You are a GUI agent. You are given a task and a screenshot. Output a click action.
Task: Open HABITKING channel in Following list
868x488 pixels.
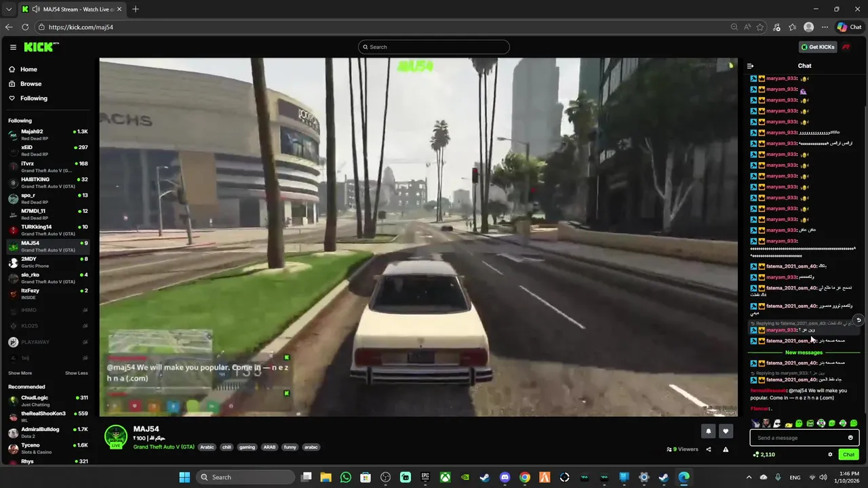tap(47, 182)
